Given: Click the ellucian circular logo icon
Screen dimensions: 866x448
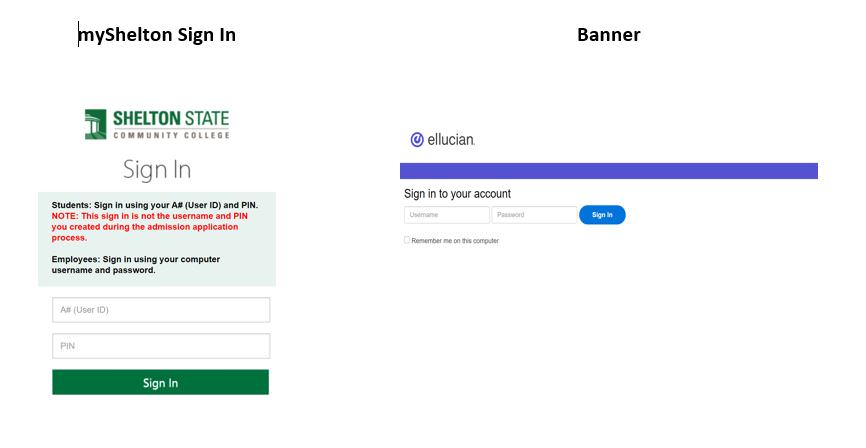Looking at the screenshot, I should [417, 140].
